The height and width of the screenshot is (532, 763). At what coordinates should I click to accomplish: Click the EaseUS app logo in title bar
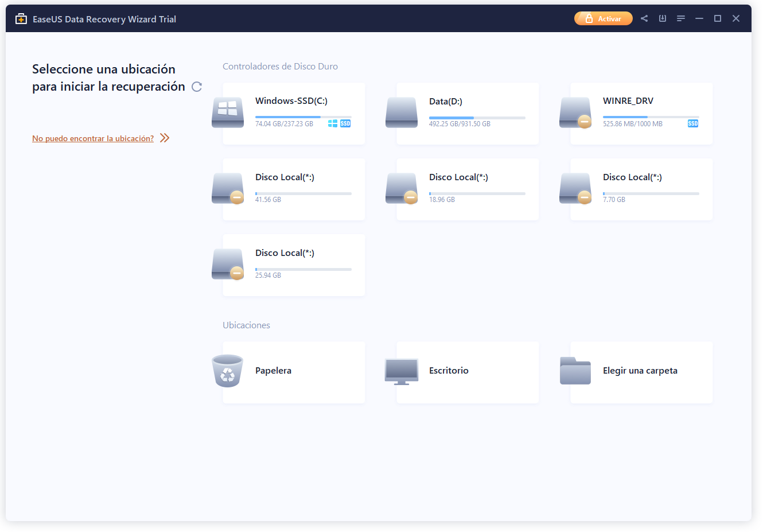tap(21, 19)
